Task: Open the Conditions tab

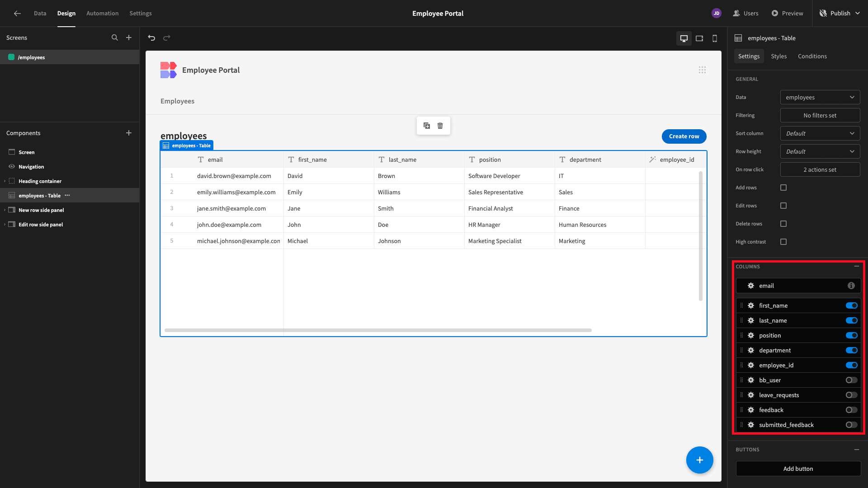Action: 812,56
